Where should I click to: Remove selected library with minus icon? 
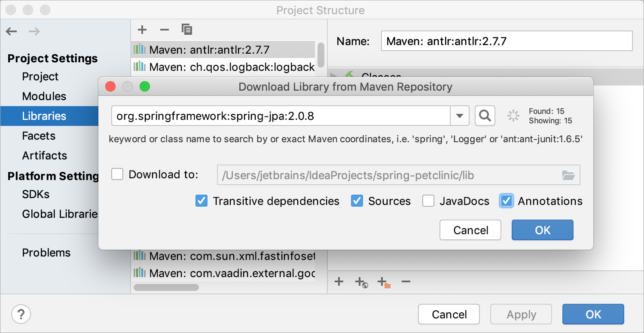coord(165,30)
